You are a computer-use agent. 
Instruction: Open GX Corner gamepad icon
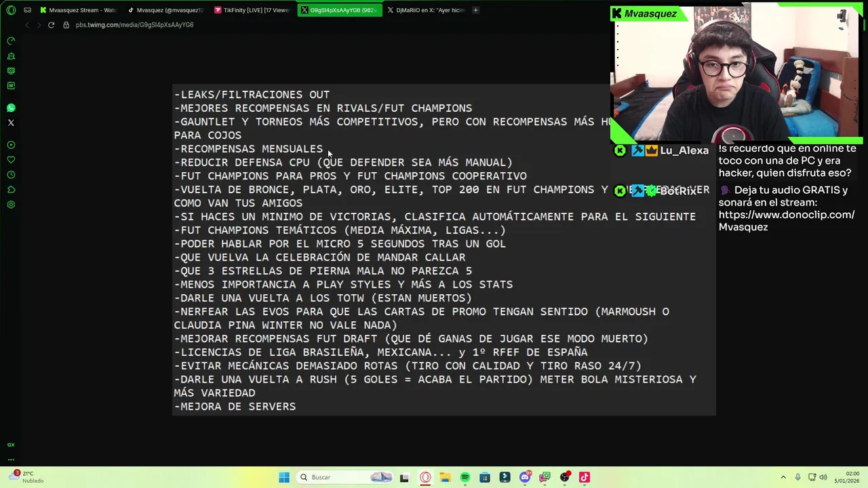pyautogui.click(x=27, y=10)
